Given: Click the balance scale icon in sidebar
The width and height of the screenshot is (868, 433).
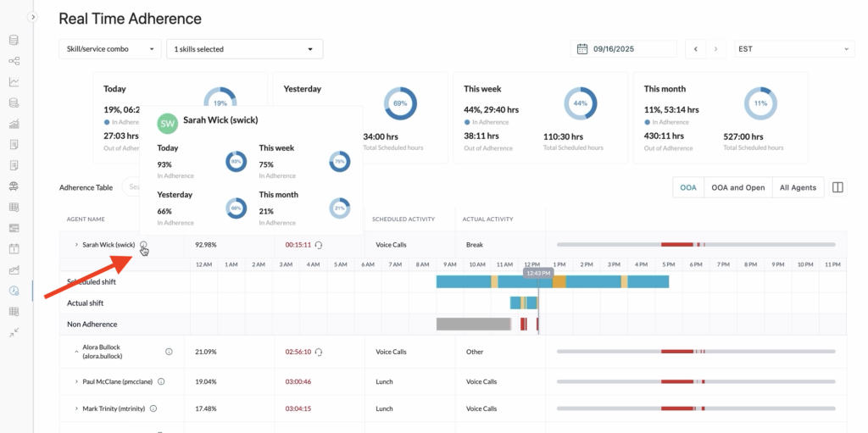Looking at the screenshot, I should (x=14, y=186).
